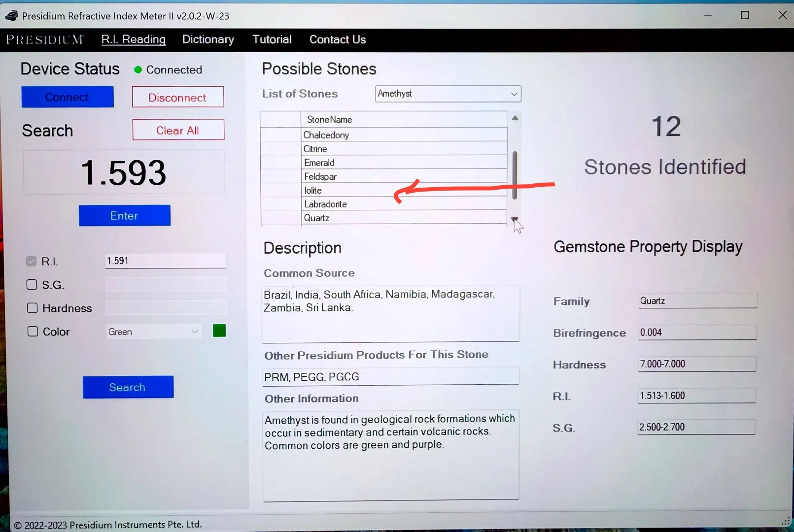Click the Presidium app icon in title bar
Viewport: 794px width, 532px height.
11,16
